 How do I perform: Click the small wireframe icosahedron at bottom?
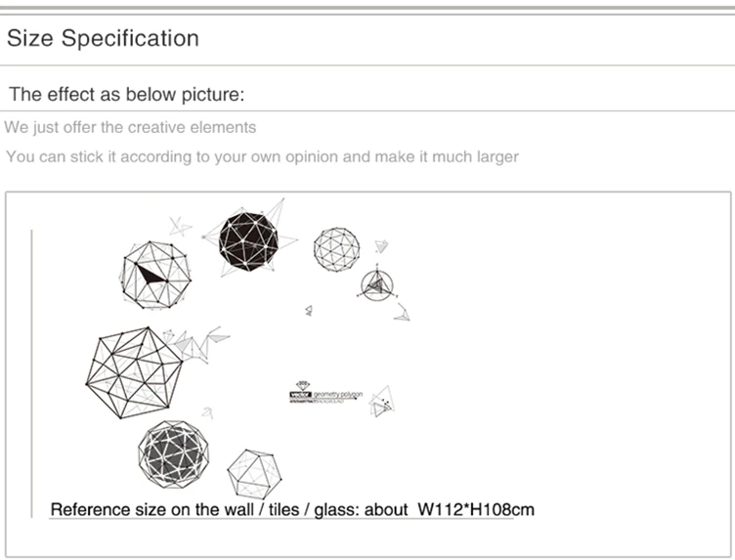click(254, 474)
